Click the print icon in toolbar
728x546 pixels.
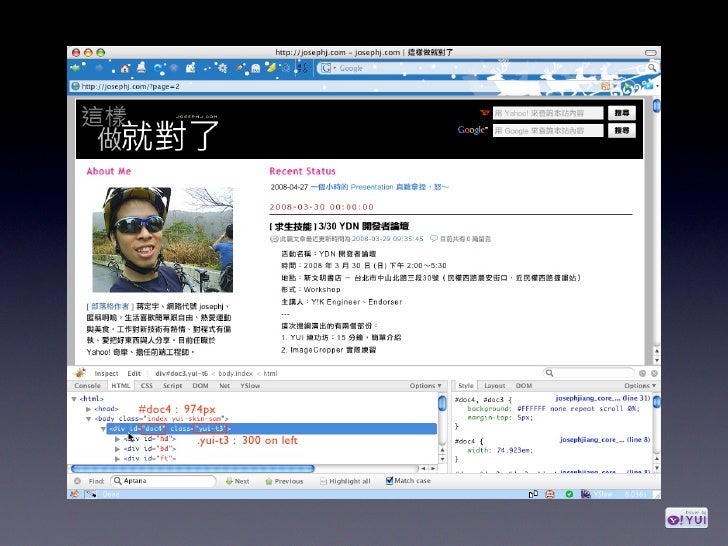point(142,68)
